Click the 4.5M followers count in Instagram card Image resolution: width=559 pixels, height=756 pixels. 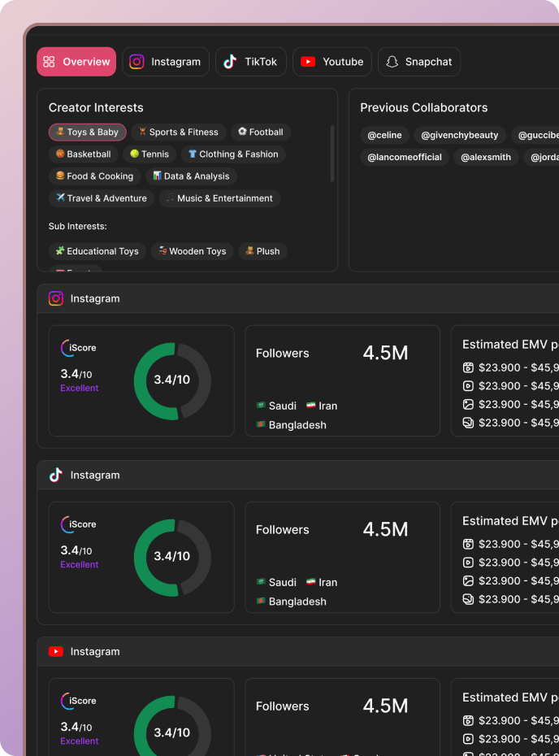coord(385,353)
